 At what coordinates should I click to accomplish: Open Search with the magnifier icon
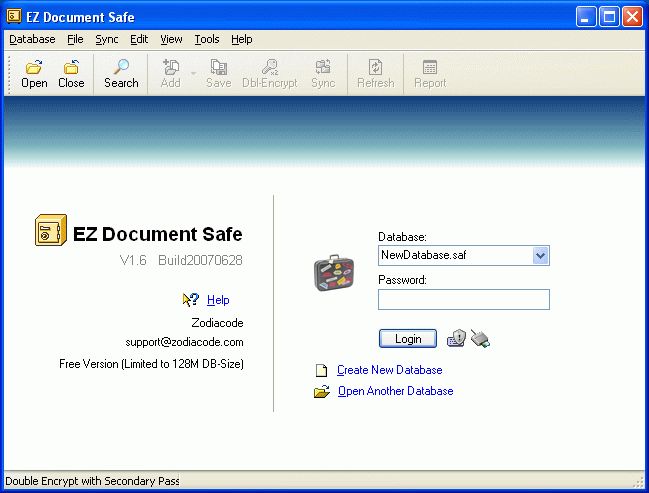click(x=121, y=67)
